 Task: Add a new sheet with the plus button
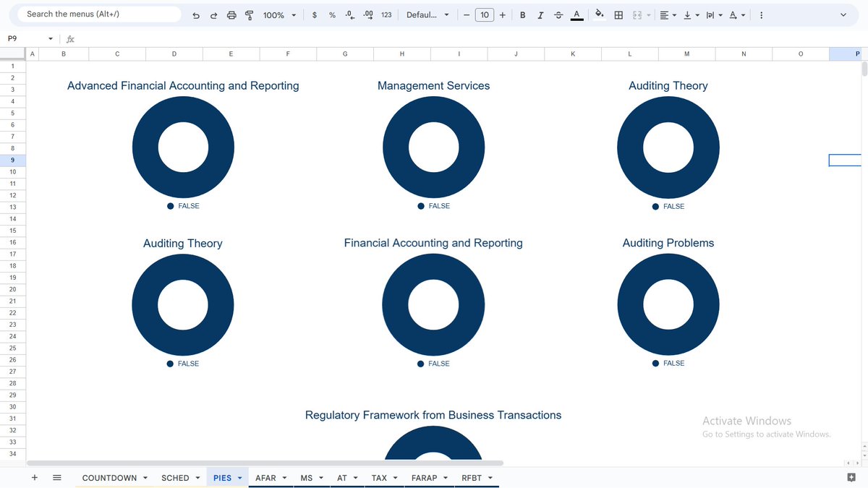(34, 477)
